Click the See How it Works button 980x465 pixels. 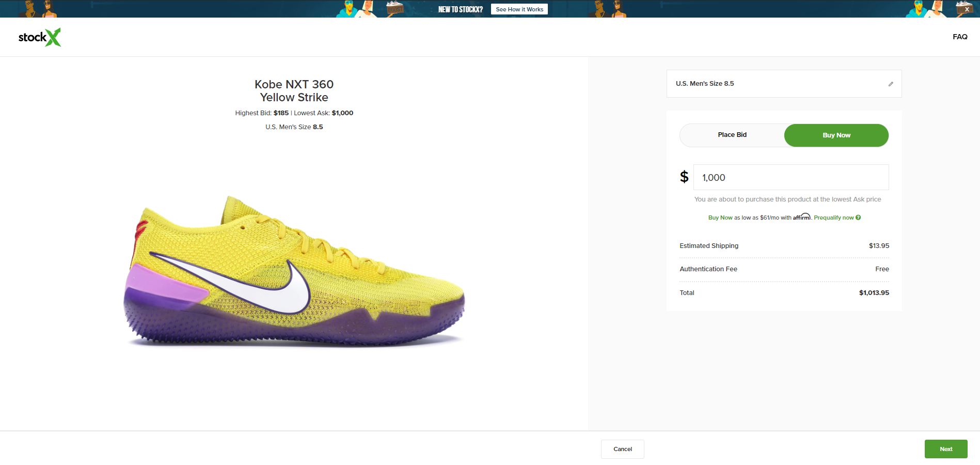click(519, 9)
